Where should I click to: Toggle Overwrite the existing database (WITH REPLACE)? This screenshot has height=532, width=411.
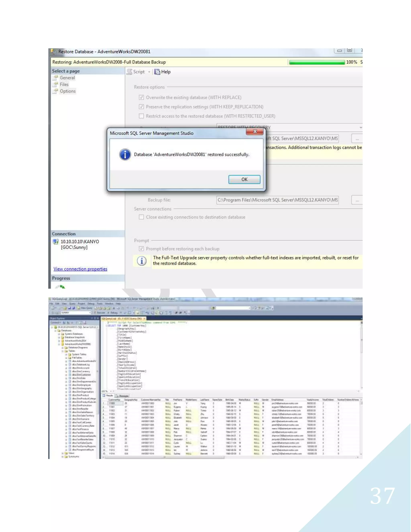click(141, 97)
